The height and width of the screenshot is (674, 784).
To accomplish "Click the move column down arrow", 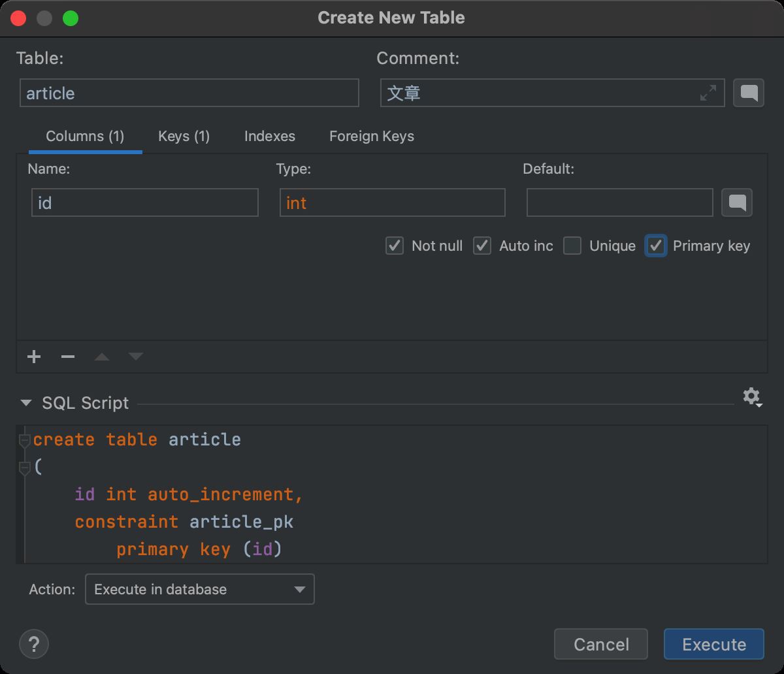I will click(136, 357).
